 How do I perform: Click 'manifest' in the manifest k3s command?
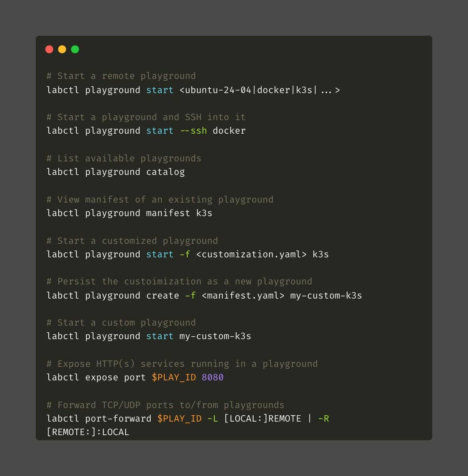(168, 213)
